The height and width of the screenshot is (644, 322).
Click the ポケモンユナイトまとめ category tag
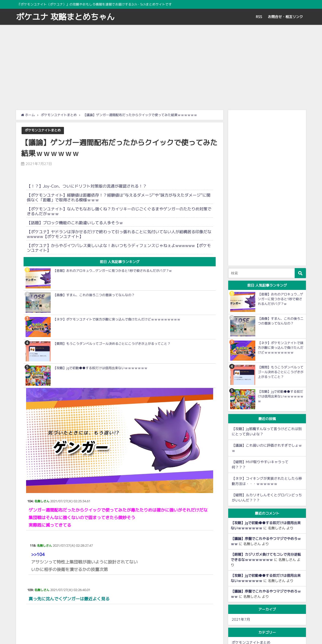pos(43,130)
